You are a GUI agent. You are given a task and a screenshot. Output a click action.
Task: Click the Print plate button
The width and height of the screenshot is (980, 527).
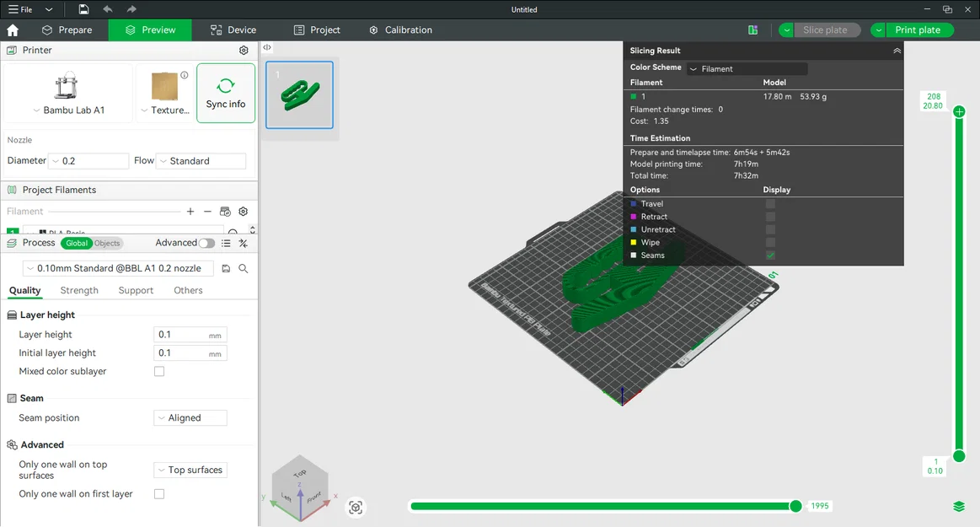918,30
